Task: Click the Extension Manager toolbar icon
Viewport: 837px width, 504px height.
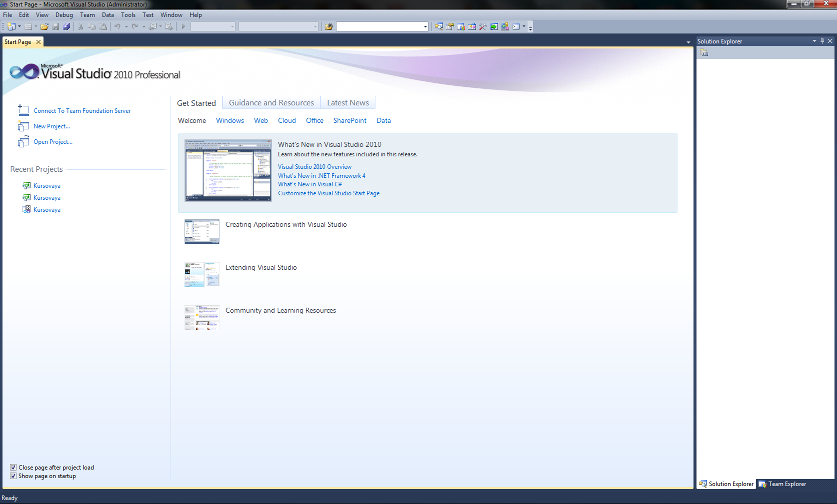Action: click(505, 26)
